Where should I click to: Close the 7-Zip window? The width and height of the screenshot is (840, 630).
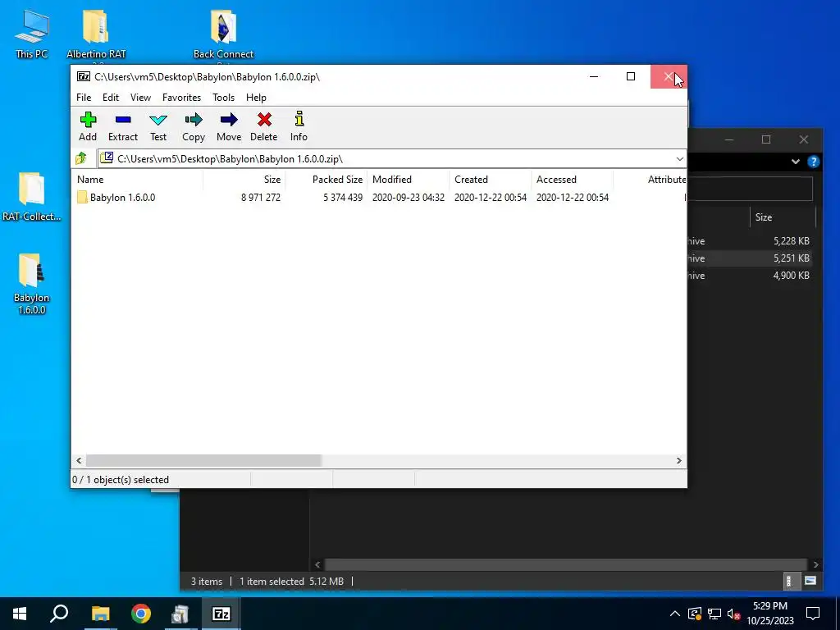tap(669, 76)
